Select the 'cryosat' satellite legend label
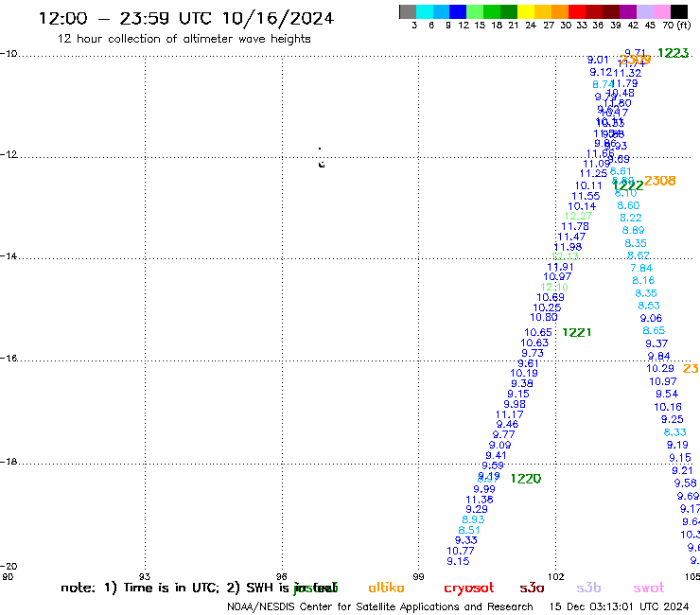 (x=469, y=589)
